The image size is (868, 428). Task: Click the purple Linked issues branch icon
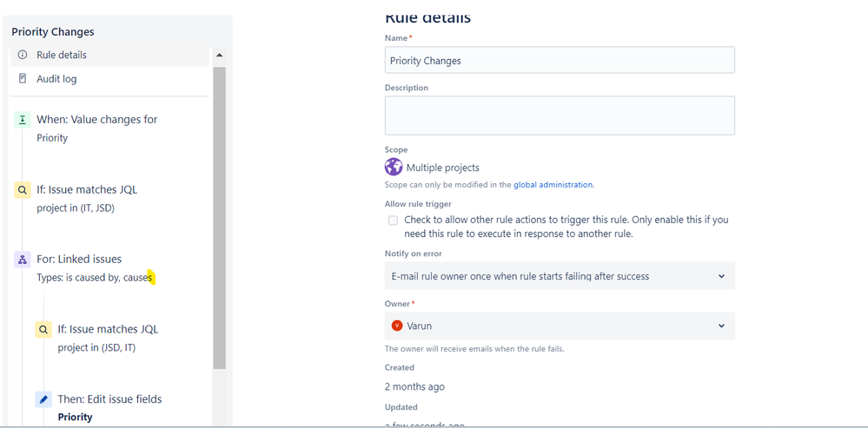pyautogui.click(x=22, y=260)
